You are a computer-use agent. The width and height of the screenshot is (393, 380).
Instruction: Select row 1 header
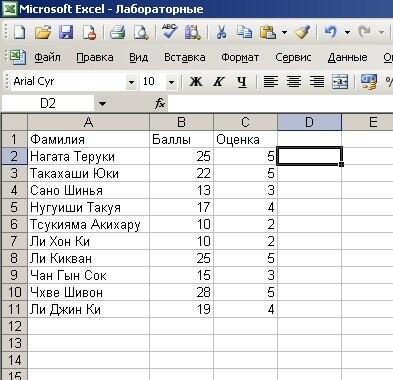pos(14,139)
